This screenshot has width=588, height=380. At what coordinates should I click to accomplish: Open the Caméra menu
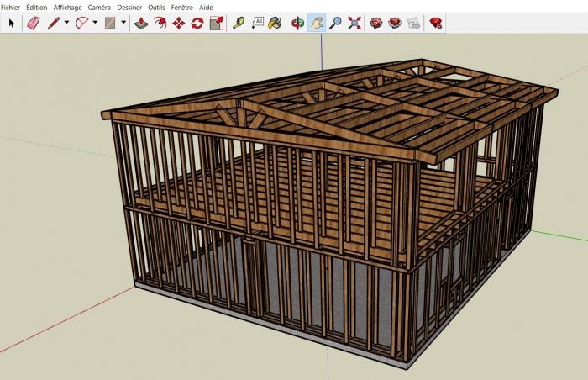click(x=99, y=7)
